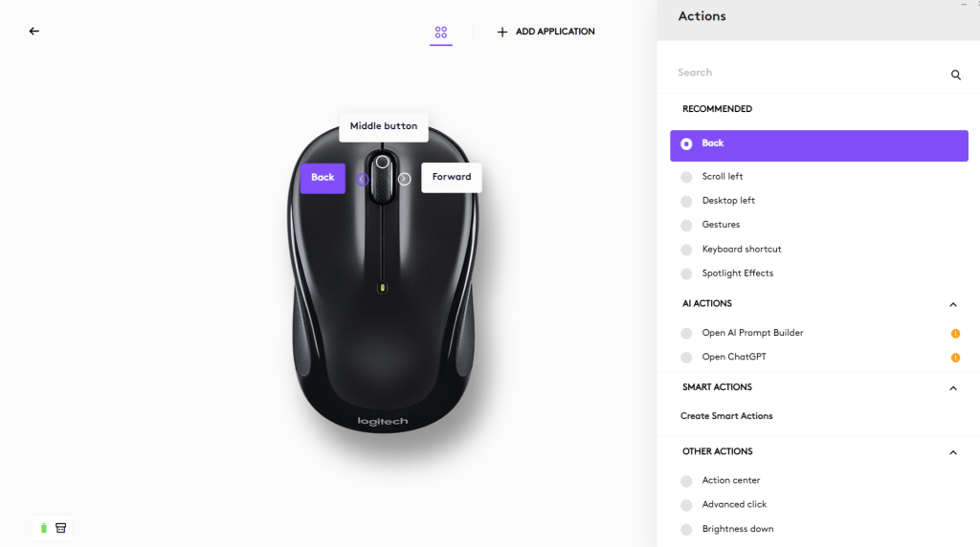This screenshot has width=980, height=547.
Task: Select the wheel tilt-right hotspot on mouse
Action: 405,179
